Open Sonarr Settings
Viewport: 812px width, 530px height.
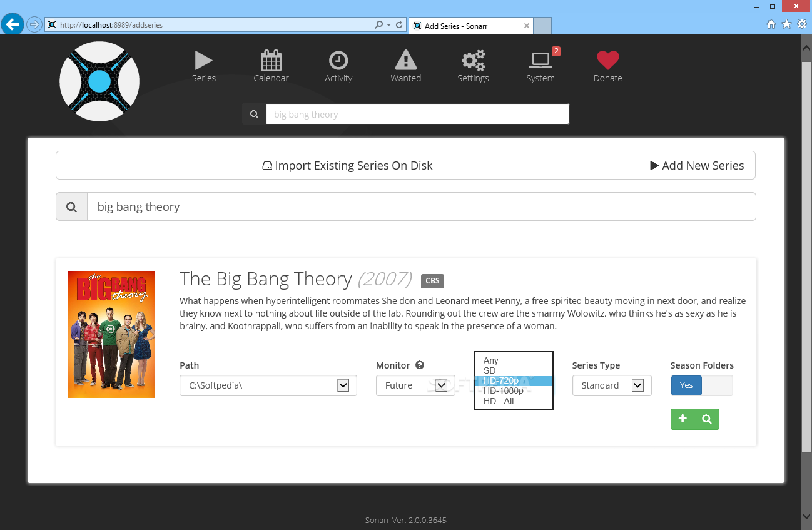coord(473,67)
